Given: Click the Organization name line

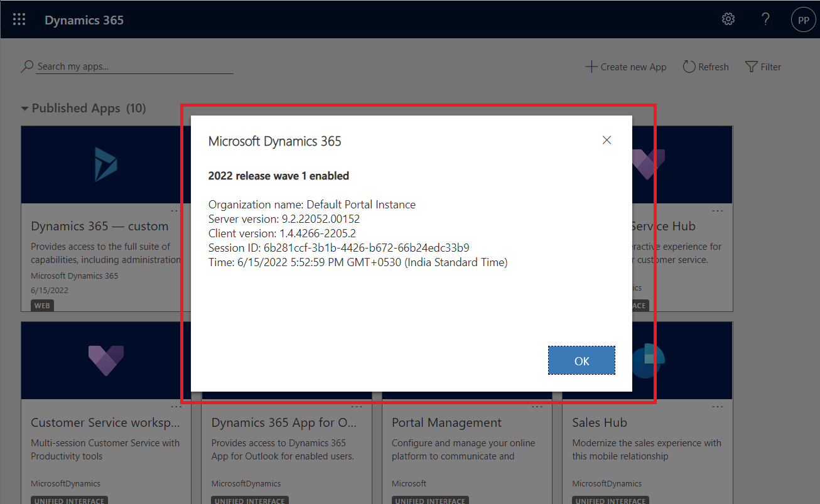Looking at the screenshot, I should [312, 204].
